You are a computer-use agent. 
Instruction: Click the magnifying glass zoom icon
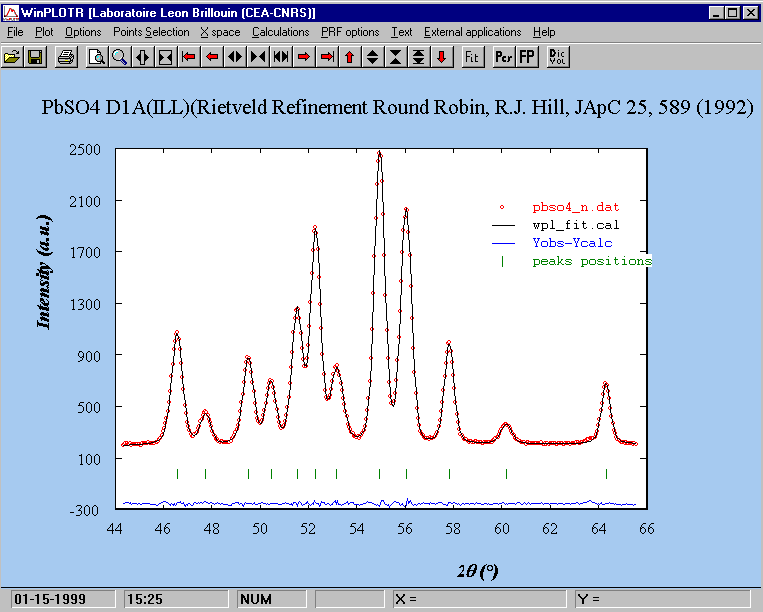click(x=119, y=56)
